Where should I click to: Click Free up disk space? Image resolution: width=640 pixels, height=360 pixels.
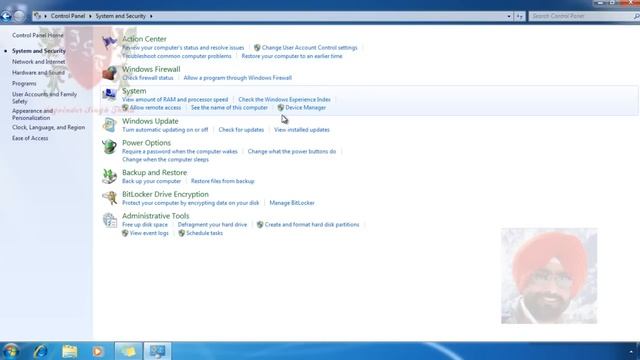click(144, 224)
